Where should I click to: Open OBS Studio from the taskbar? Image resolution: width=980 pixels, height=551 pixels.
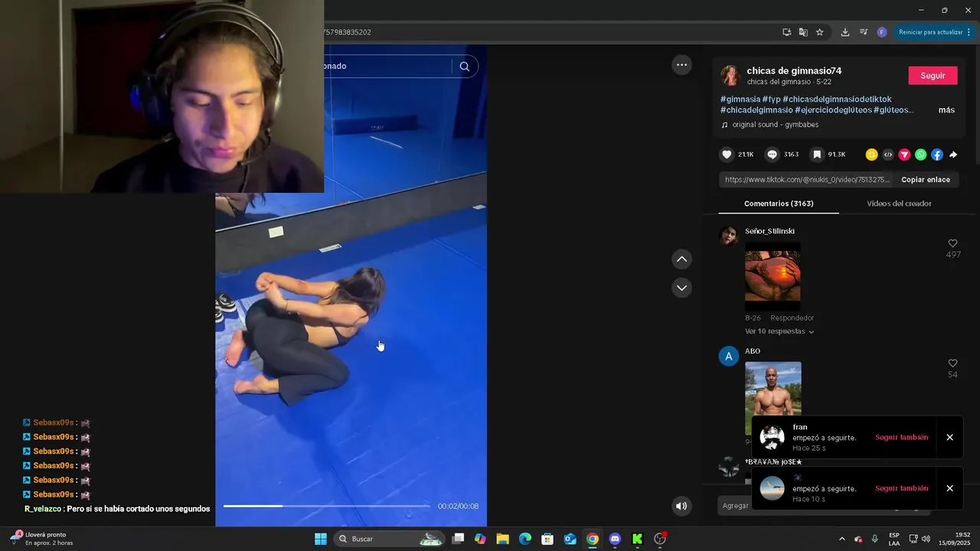660,539
